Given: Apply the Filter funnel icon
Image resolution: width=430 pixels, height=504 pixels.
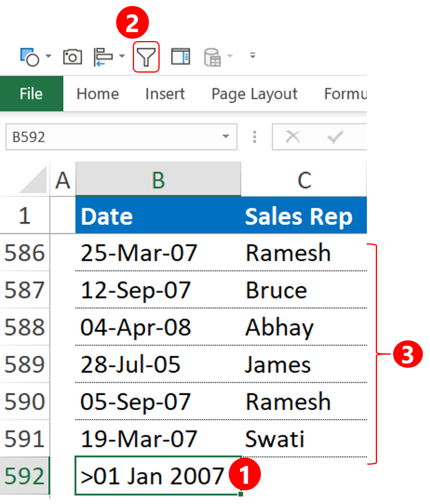Looking at the screenshot, I should [x=146, y=57].
